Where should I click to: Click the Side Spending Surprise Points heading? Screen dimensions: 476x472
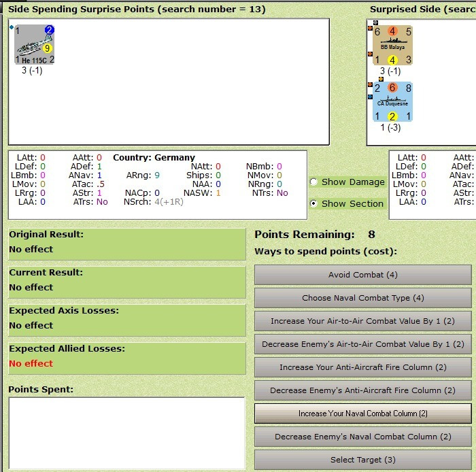tap(137, 9)
